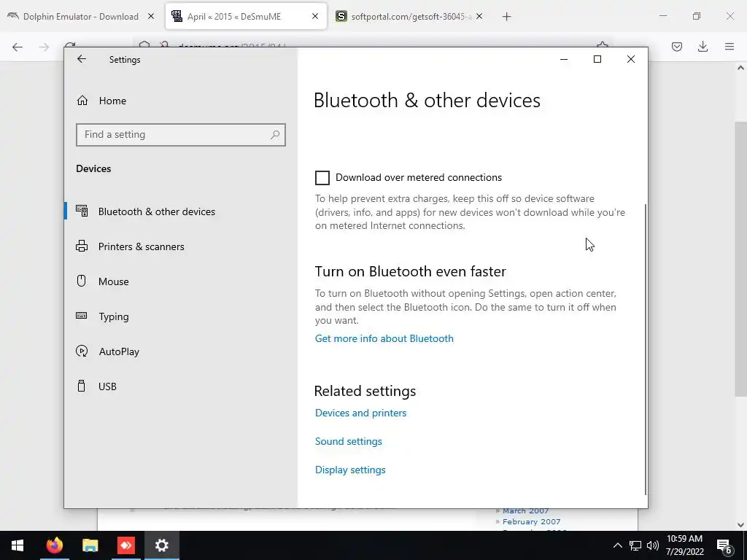Viewport: 747px width, 560px height.
Task: Open the Windows Start menu
Action: tap(18, 545)
